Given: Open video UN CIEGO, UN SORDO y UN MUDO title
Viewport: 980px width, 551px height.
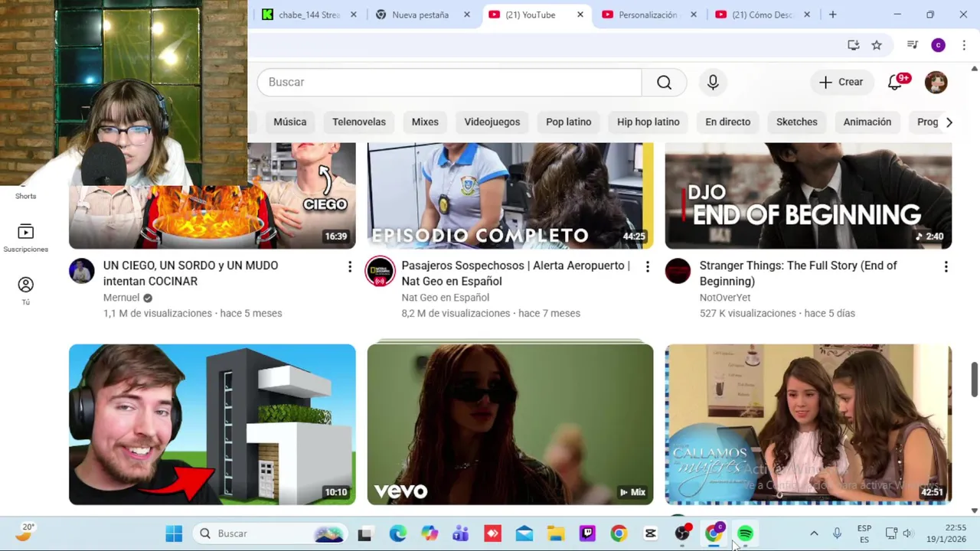Looking at the screenshot, I should pos(191,273).
